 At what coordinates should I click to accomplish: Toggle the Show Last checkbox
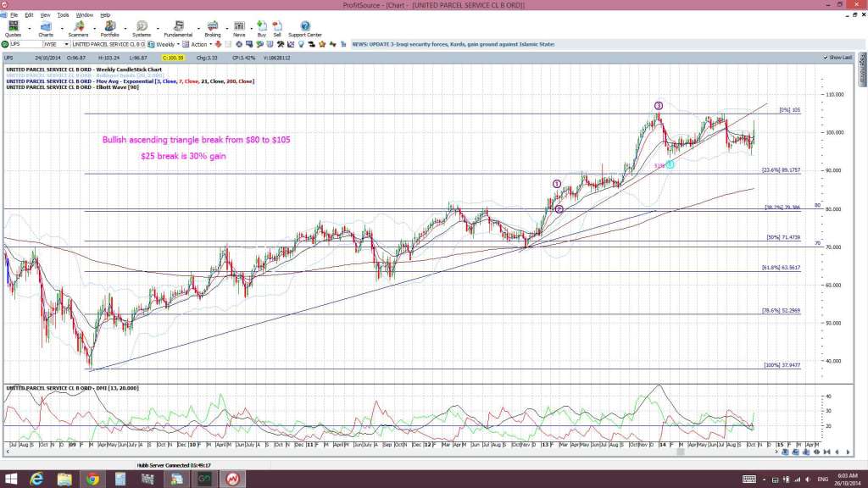(x=826, y=58)
